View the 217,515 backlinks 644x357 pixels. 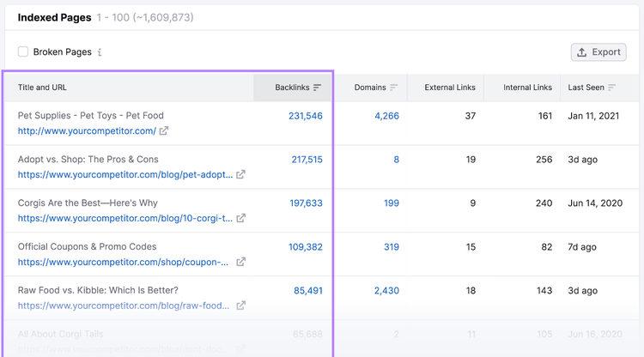point(307,160)
